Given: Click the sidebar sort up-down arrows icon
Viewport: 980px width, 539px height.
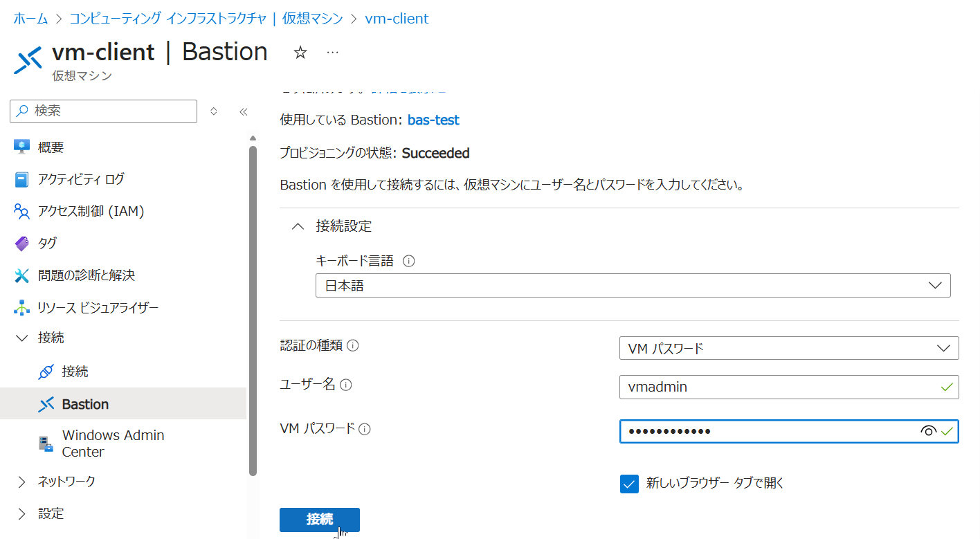Looking at the screenshot, I should [x=214, y=111].
